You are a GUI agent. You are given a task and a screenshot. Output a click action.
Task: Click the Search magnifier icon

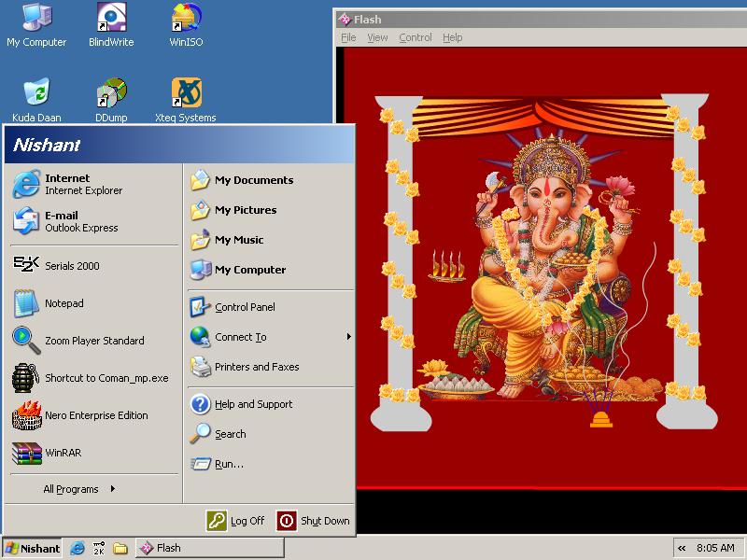(x=200, y=434)
